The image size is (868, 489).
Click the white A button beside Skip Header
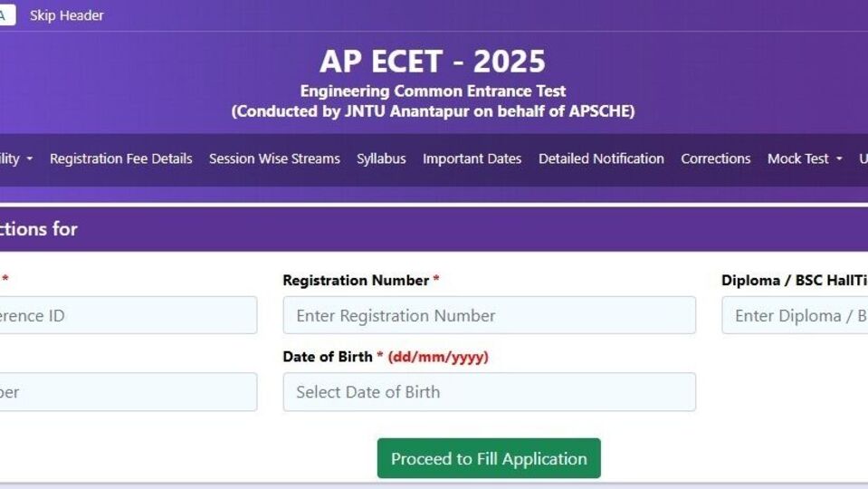click(7, 15)
